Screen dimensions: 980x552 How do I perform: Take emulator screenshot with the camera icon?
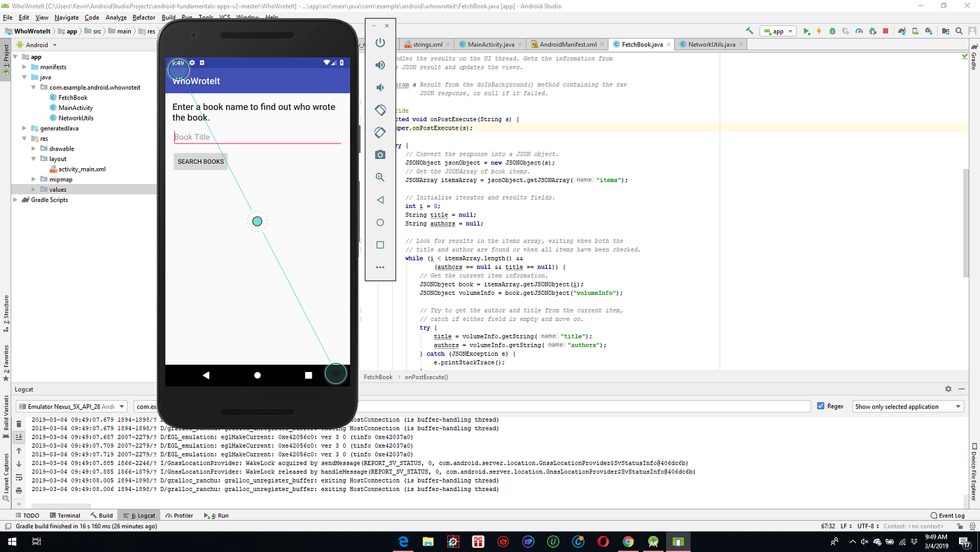click(380, 154)
